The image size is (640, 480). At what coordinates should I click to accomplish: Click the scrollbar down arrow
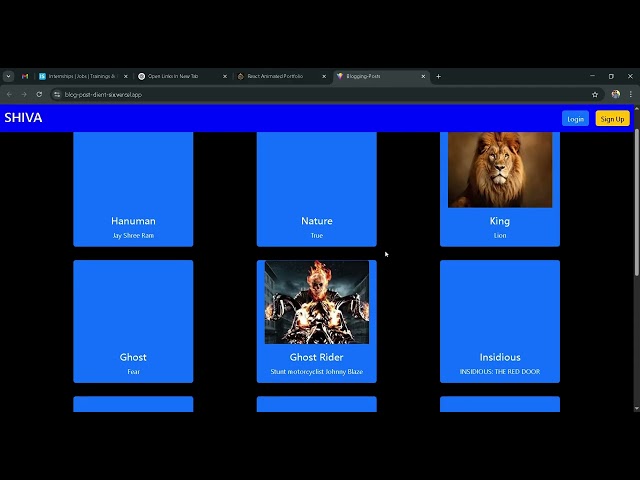tap(637, 408)
